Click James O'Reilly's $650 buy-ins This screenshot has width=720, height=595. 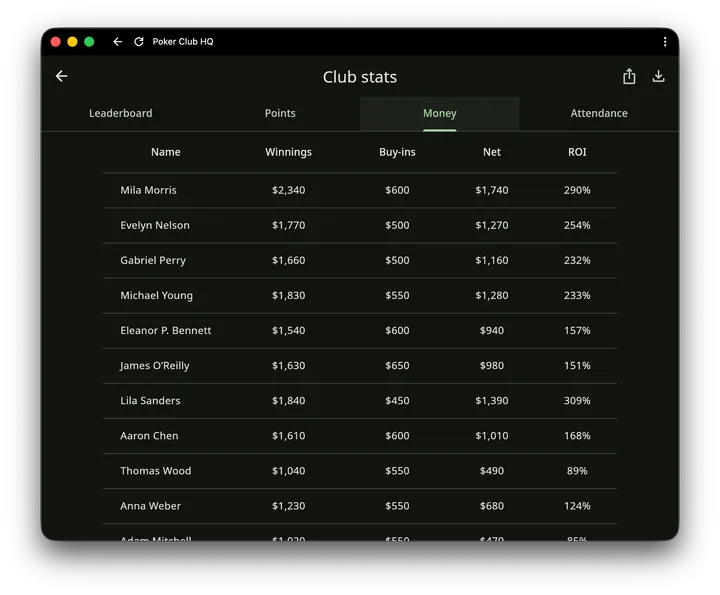pyautogui.click(x=397, y=365)
